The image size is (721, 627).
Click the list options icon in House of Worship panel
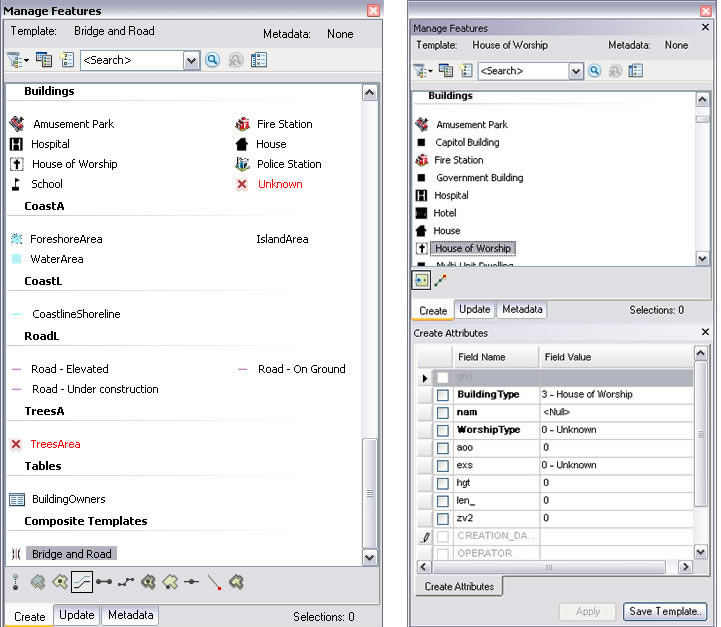click(x=635, y=71)
